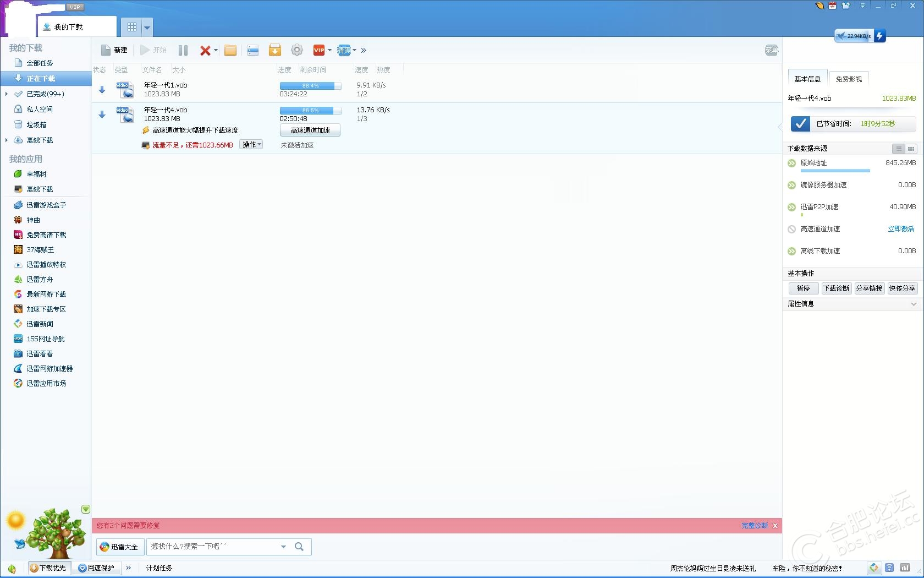Click the orange download box icon
The image size is (924, 578).
click(275, 50)
